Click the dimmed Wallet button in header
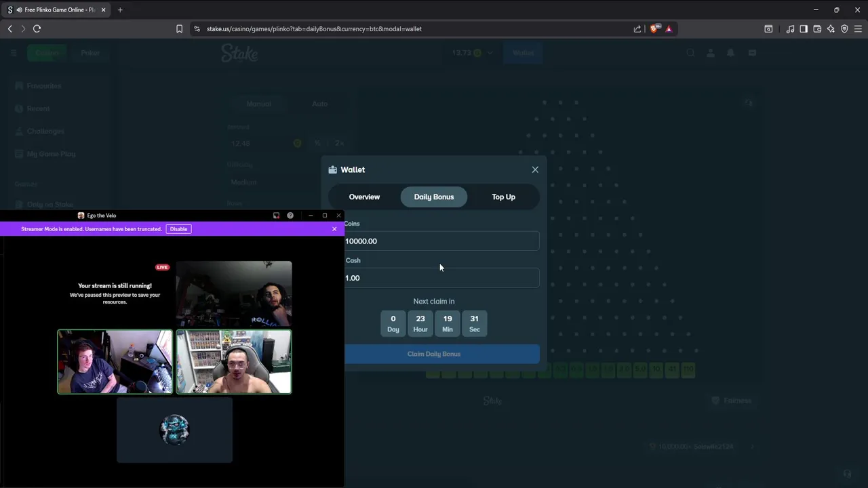Screen dimensions: 868x488 click(x=523, y=53)
